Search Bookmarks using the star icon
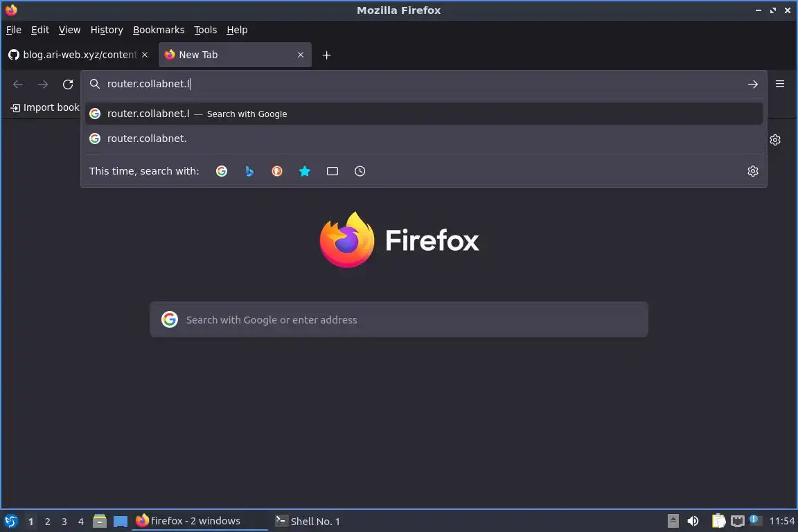This screenshot has width=798, height=532. (305, 171)
